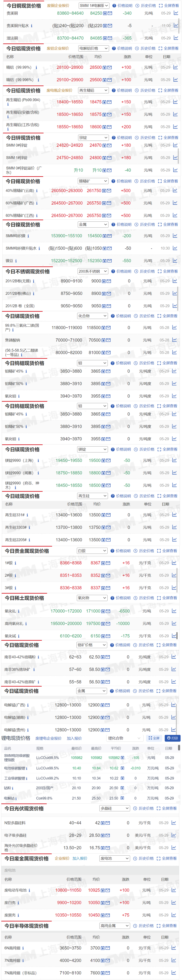Screen dimensions: 182x980
Task: Click the 品名 column header
Action: tap(8, 748)
